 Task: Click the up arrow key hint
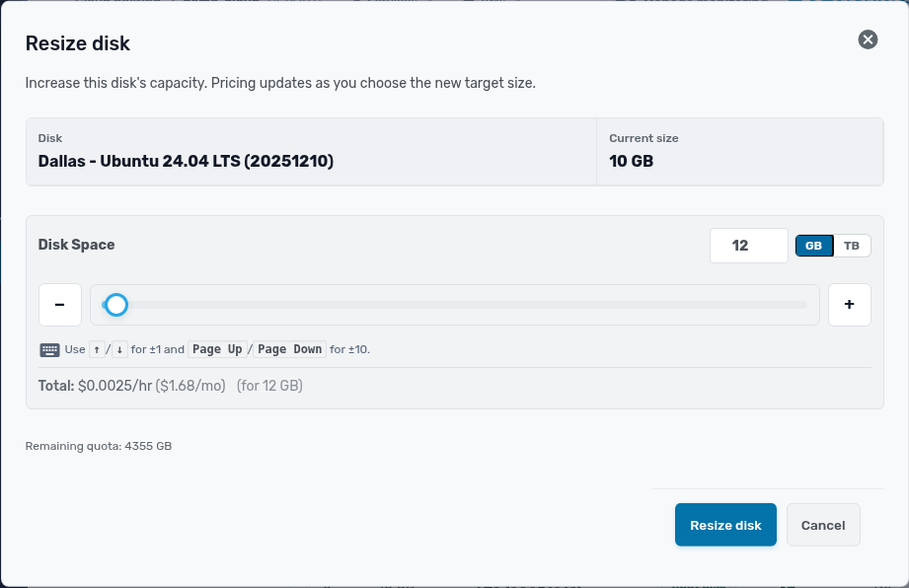(x=97, y=349)
